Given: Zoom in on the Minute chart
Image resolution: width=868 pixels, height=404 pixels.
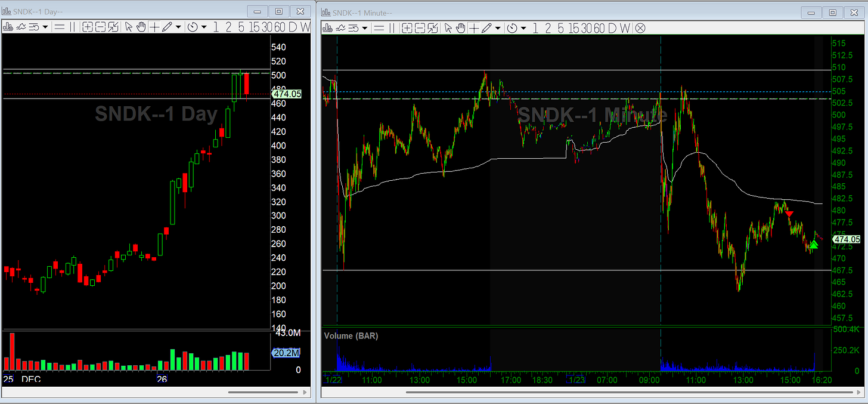Looking at the screenshot, I should pos(407,27).
